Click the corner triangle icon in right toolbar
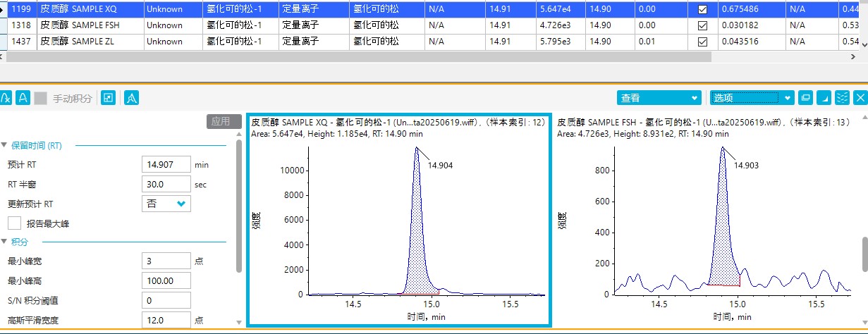This screenshot has height=334, width=868. [824, 97]
